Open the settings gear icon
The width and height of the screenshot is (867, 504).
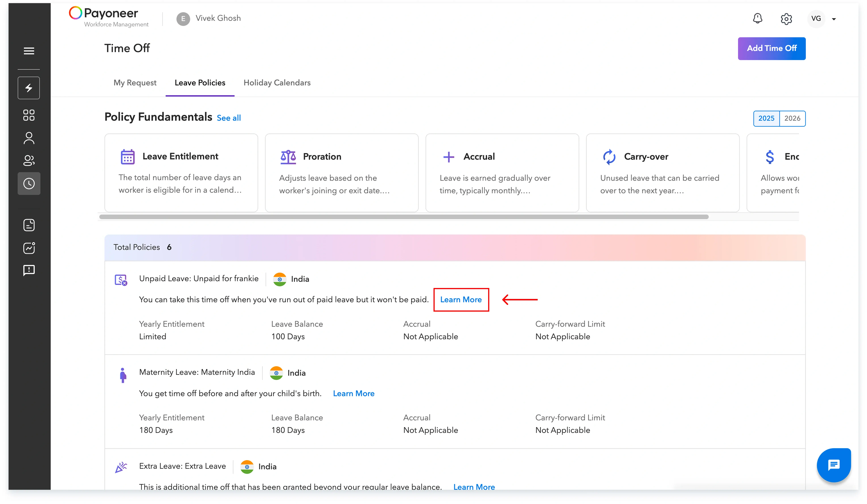[x=786, y=19]
